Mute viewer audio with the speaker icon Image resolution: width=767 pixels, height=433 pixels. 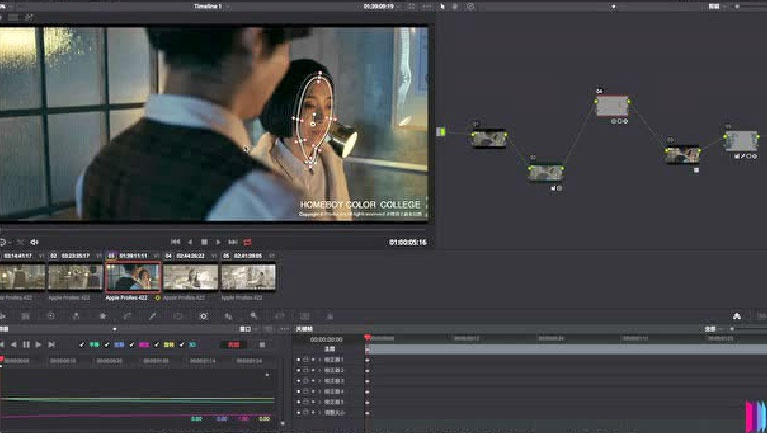point(35,242)
